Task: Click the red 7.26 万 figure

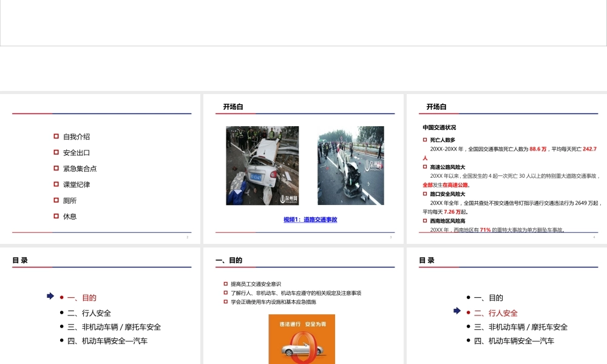Action: 452,212
